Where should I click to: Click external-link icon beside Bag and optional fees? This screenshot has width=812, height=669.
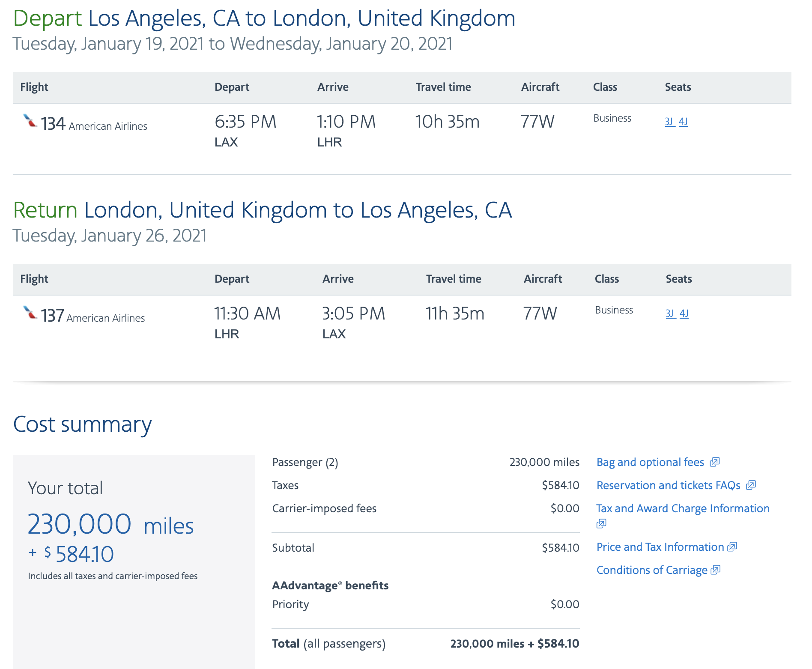click(715, 462)
